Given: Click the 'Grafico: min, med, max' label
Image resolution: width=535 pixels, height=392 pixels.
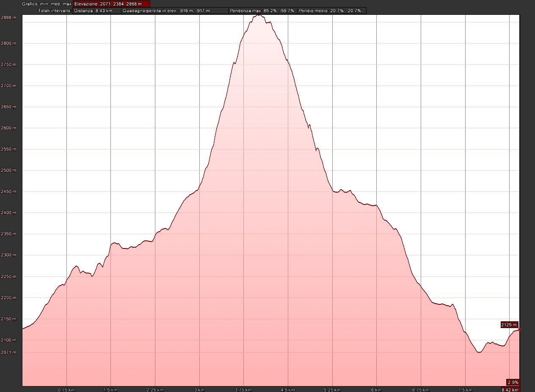Looking at the screenshot, I should (47, 4).
